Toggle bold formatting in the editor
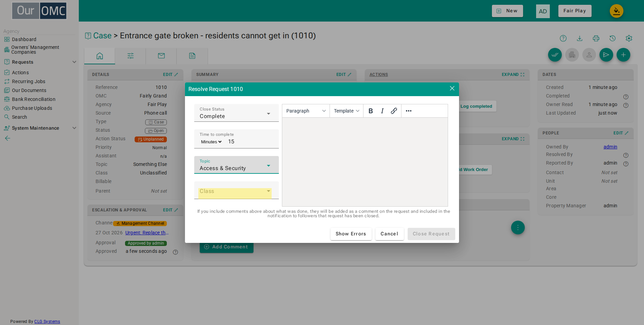The image size is (644, 325). [370, 111]
